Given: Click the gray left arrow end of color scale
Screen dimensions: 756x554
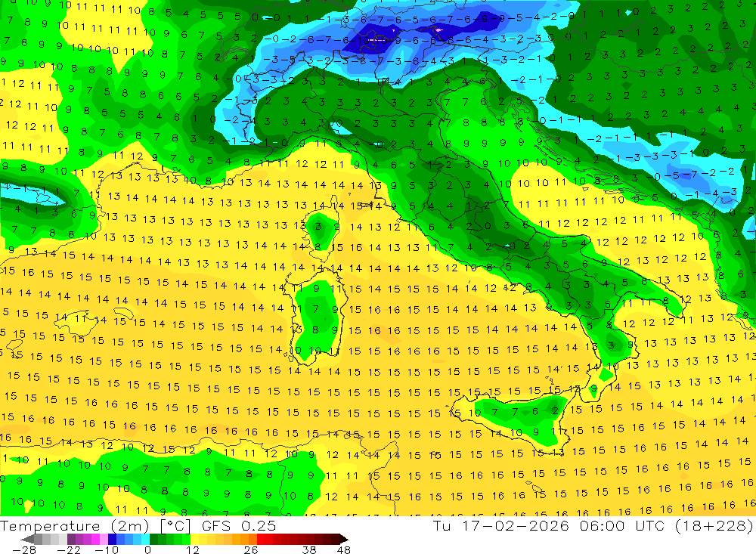Looking at the screenshot, I should click(28, 539).
